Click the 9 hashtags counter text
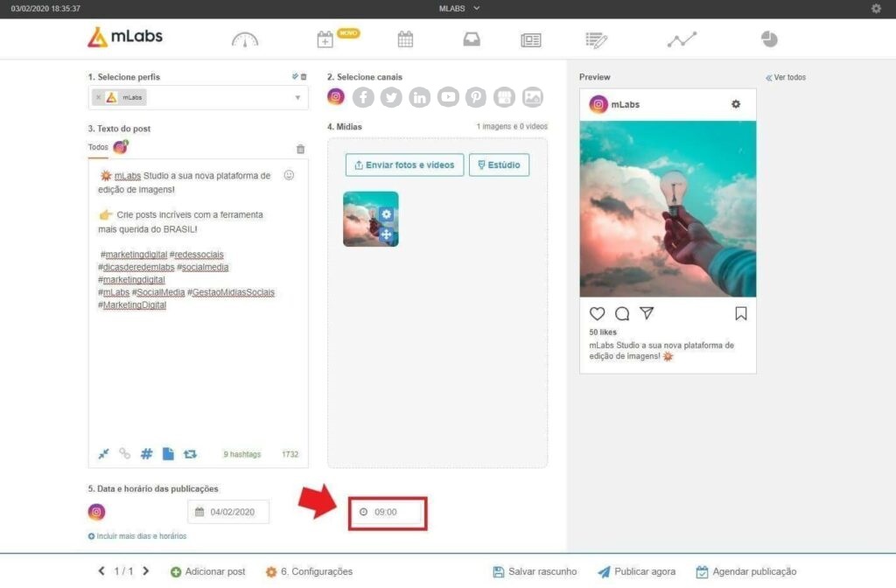Viewport: 896px width, 588px height. pyautogui.click(x=242, y=454)
